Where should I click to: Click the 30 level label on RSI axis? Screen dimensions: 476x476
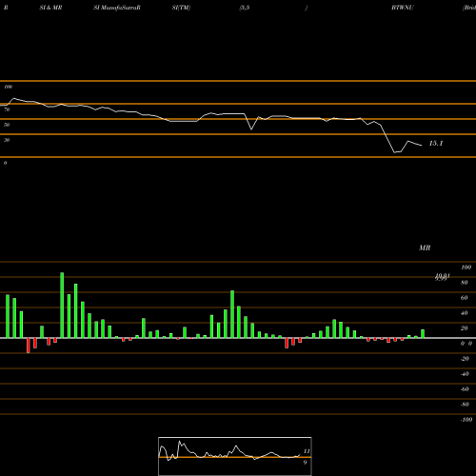[7, 140]
